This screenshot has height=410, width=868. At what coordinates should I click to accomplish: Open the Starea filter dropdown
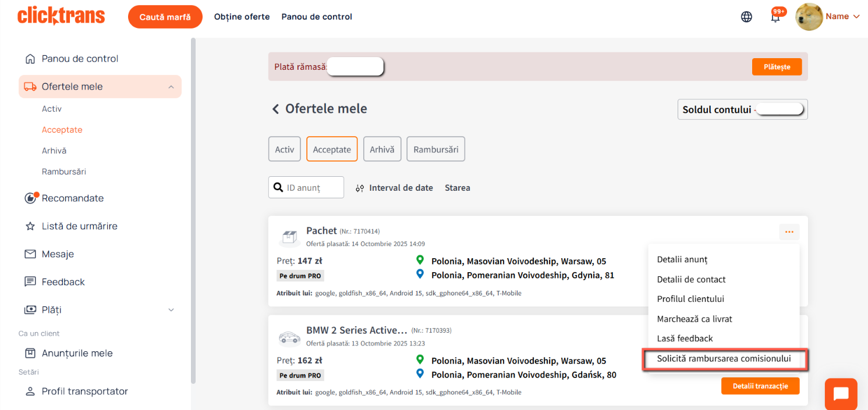point(457,188)
